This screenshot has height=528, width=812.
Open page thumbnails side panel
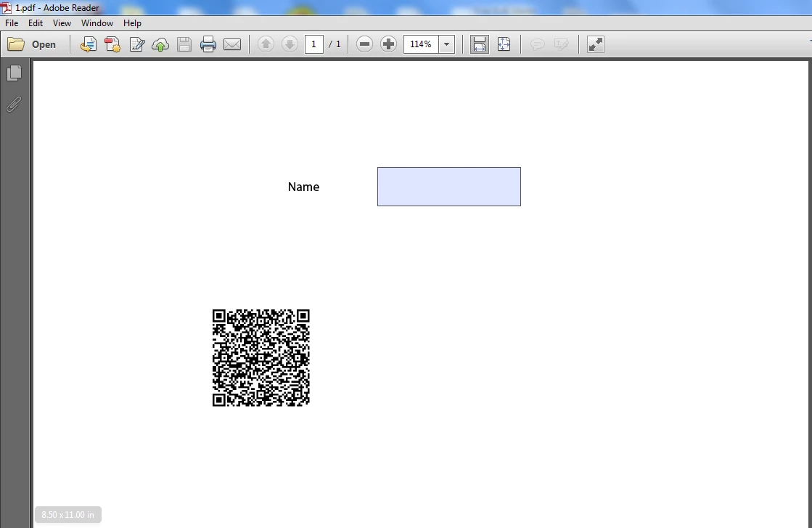[x=15, y=73]
